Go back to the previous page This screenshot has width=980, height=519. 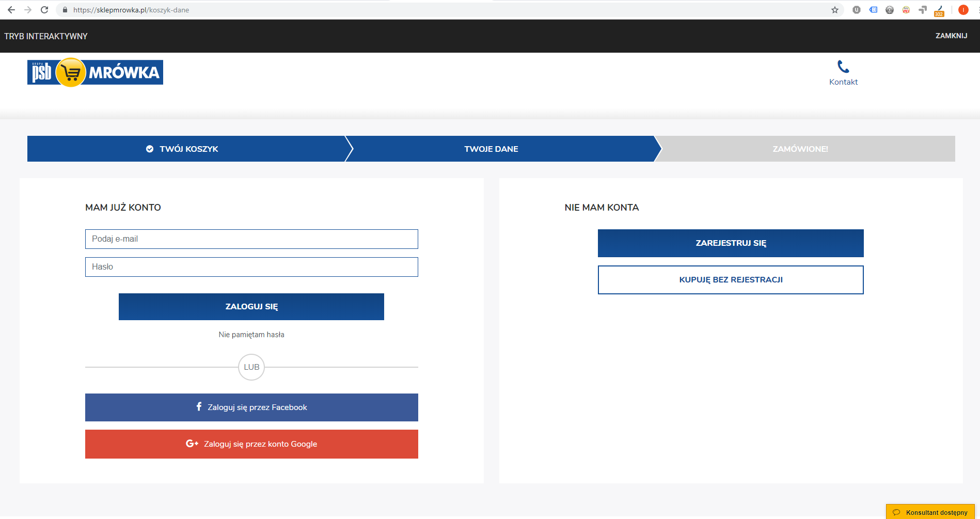pyautogui.click(x=11, y=10)
